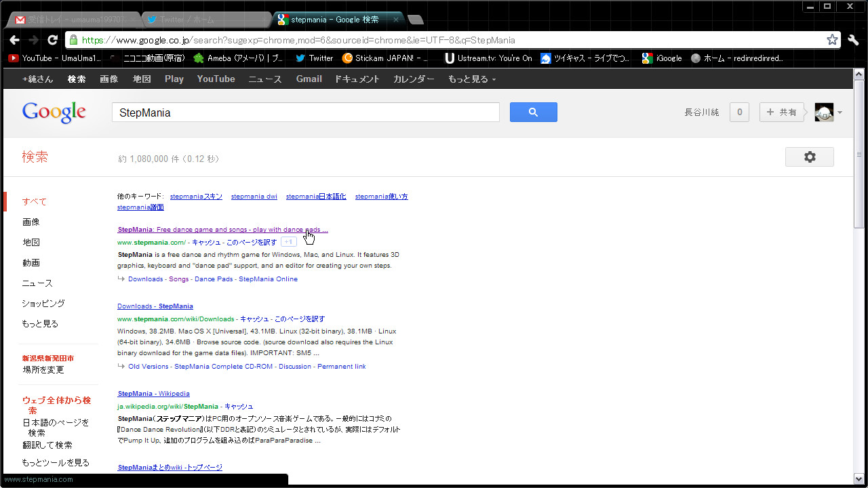Bookmark this page with the star icon
The image size is (868, 488).
pos(832,40)
